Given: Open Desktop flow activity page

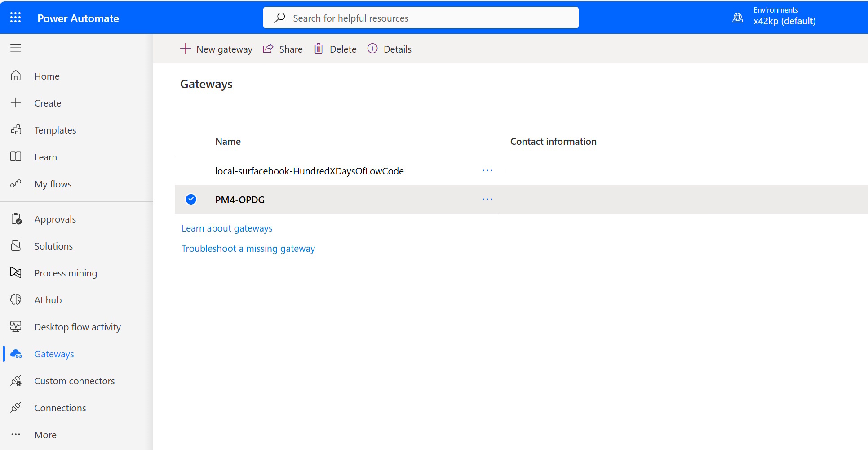Looking at the screenshot, I should point(78,327).
